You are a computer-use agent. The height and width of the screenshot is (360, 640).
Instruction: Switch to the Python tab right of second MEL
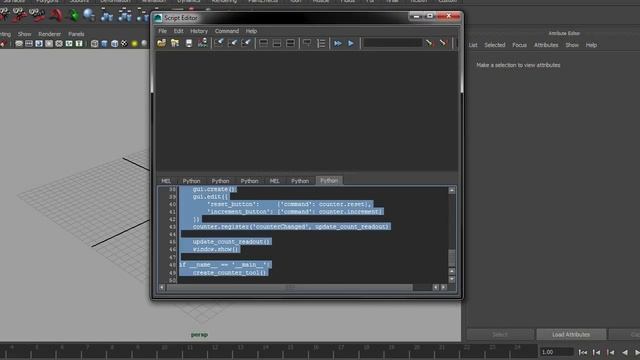pos(300,181)
